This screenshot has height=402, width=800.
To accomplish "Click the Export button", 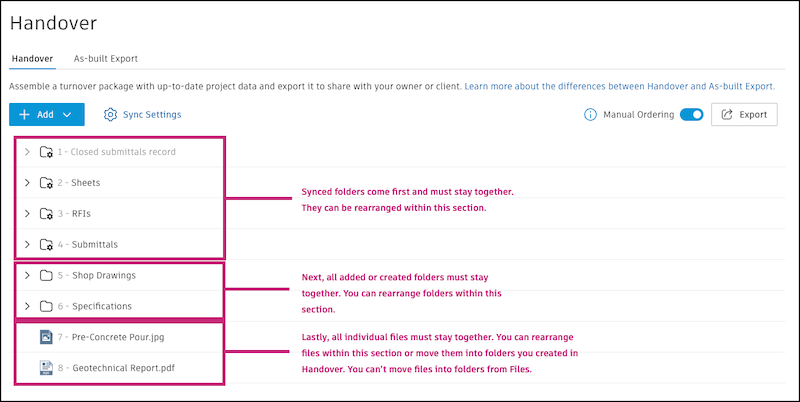I will coord(744,115).
